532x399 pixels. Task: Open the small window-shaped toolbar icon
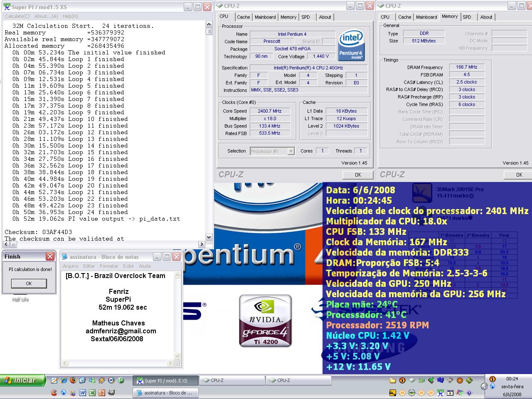tap(450, 393)
